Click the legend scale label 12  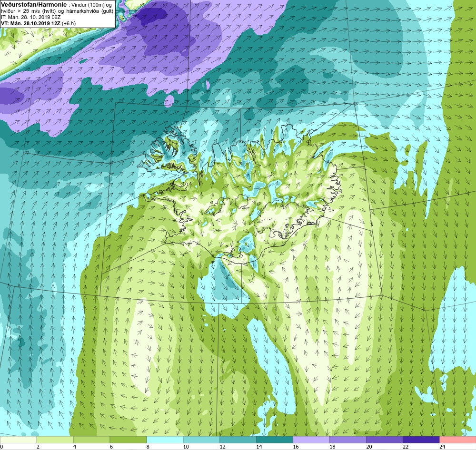click(222, 447)
